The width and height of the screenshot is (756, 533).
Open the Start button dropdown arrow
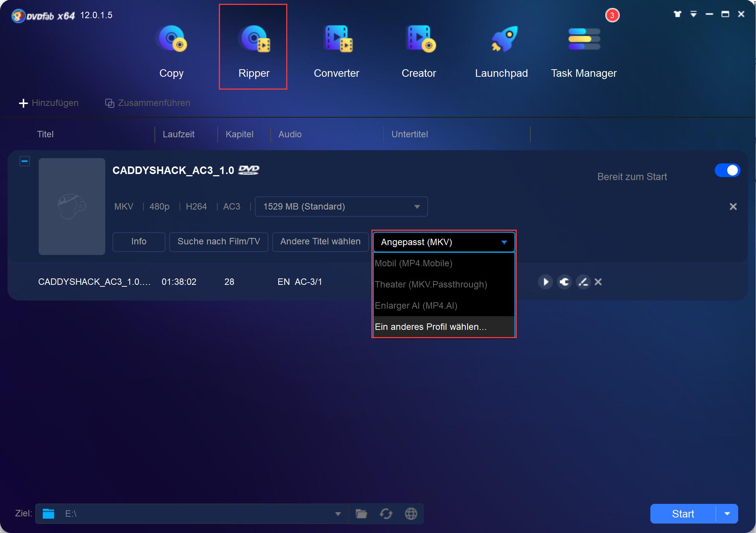727,514
